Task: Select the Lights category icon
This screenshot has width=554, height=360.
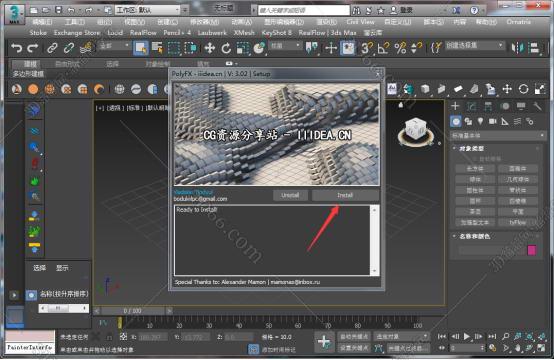Action: coord(480,122)
